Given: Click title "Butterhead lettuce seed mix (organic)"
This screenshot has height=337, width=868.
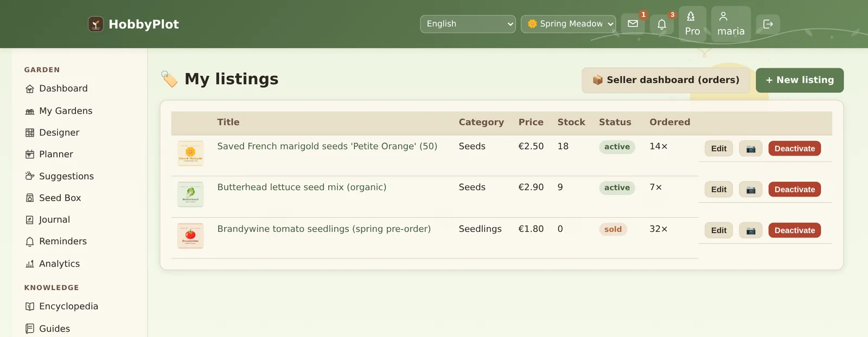Looking at the screenshot, I should click(302, 187).
